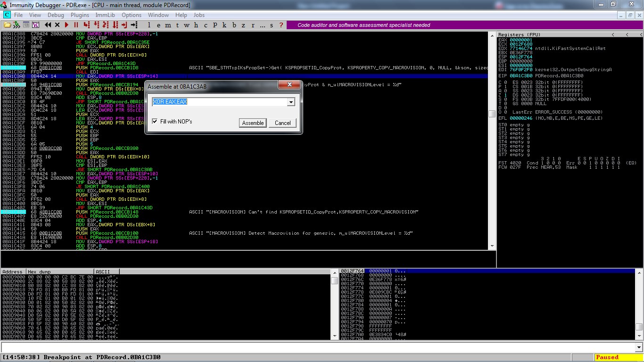644x362 pixels.
Task: Show Handles with the h icon
Action: coord(197,25)
